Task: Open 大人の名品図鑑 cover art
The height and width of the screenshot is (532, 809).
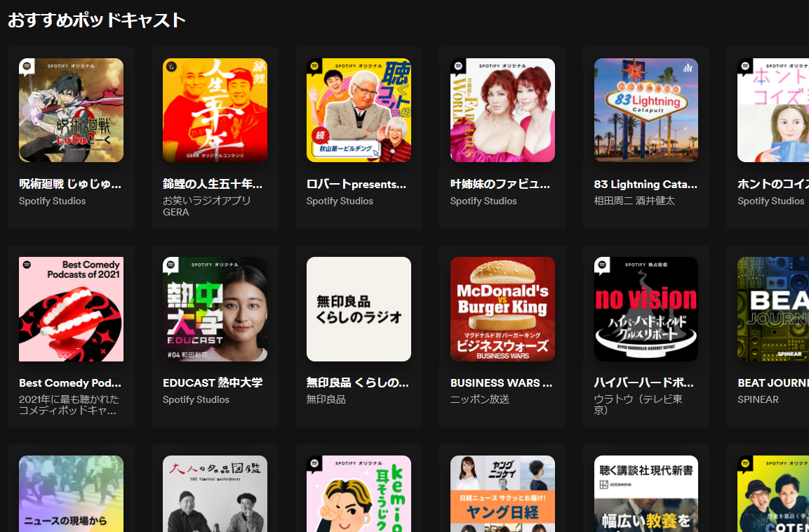Action: click(x=215, y=494)
